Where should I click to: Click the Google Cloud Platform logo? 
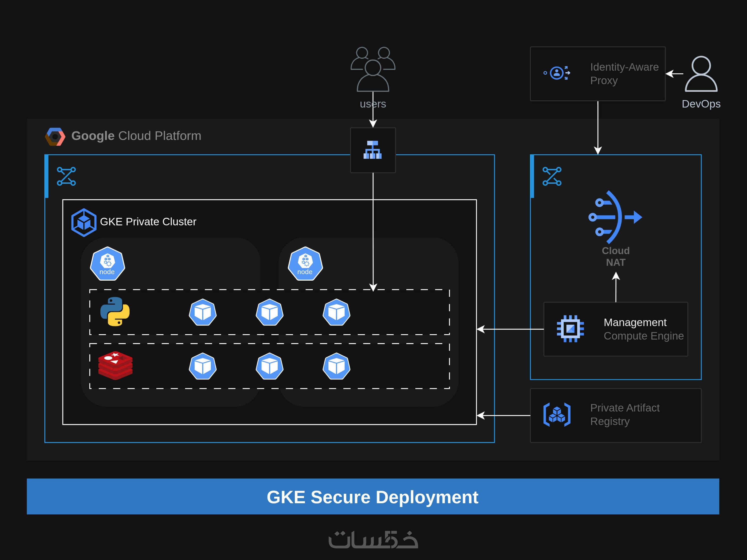point(55,136)
